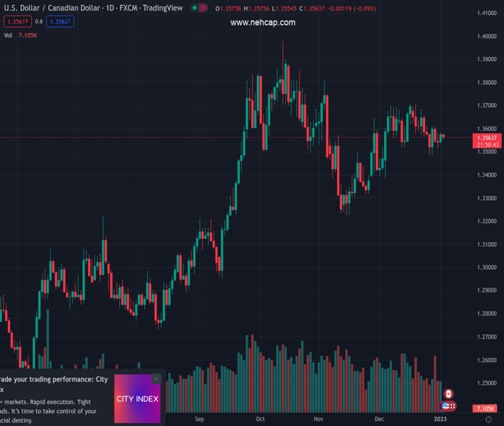Click the 2023 label on time axis
The height and width of the screenshot is (426, 504).
coord(440,419)
